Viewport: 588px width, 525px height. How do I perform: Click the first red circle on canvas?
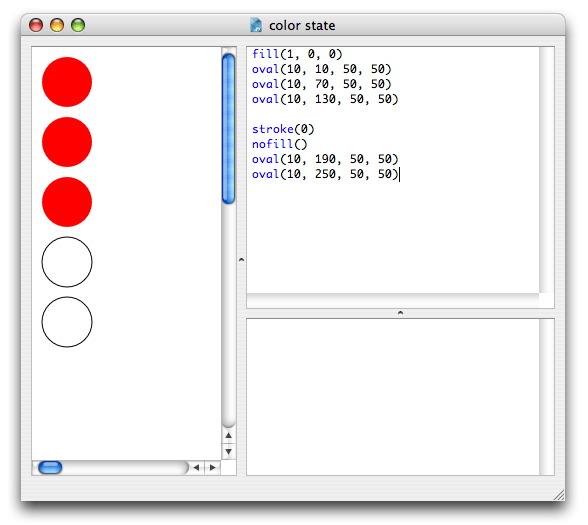coord(67,82)
